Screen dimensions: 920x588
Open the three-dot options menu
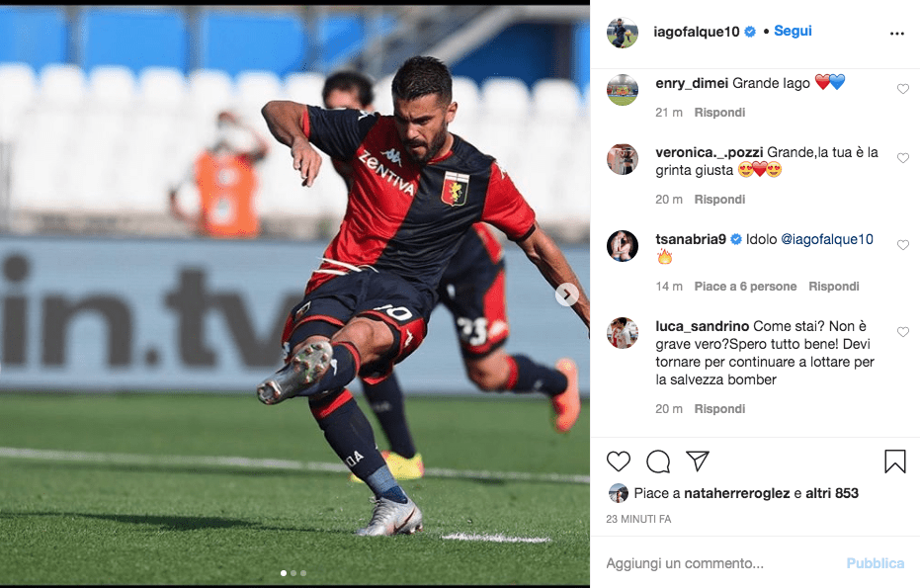pyautogui.click(x=897, y=34)
